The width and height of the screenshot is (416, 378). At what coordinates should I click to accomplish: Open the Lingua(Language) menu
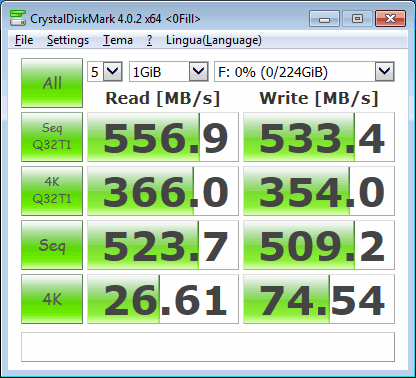pos(214,40)
